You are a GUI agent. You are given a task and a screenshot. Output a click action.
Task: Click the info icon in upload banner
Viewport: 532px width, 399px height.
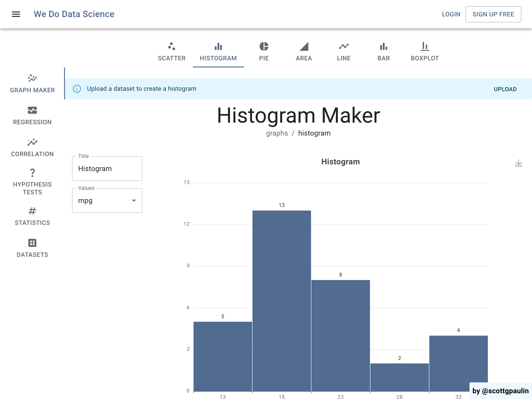pos(77,89)
